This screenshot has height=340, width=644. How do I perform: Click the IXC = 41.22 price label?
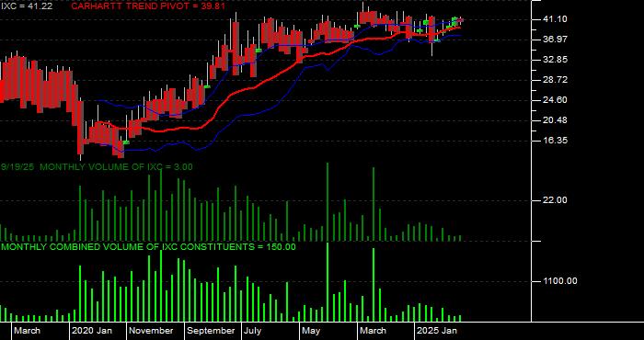(27, 6)
